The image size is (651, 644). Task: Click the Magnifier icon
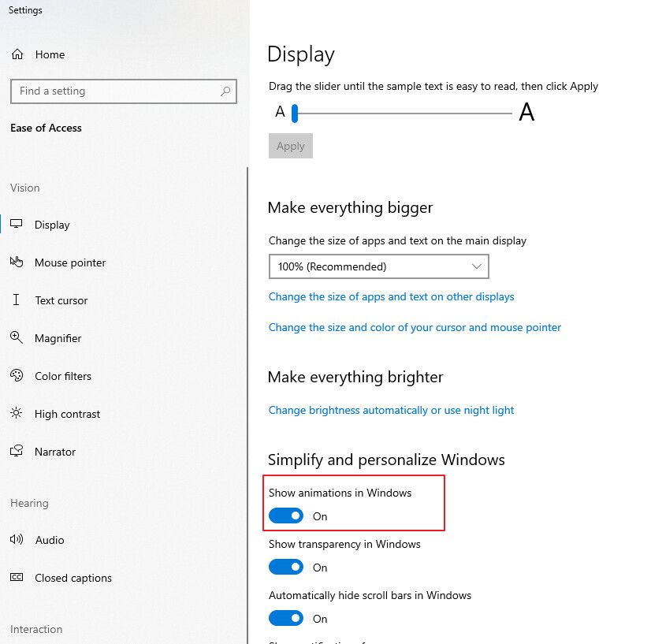pos(17,338)
